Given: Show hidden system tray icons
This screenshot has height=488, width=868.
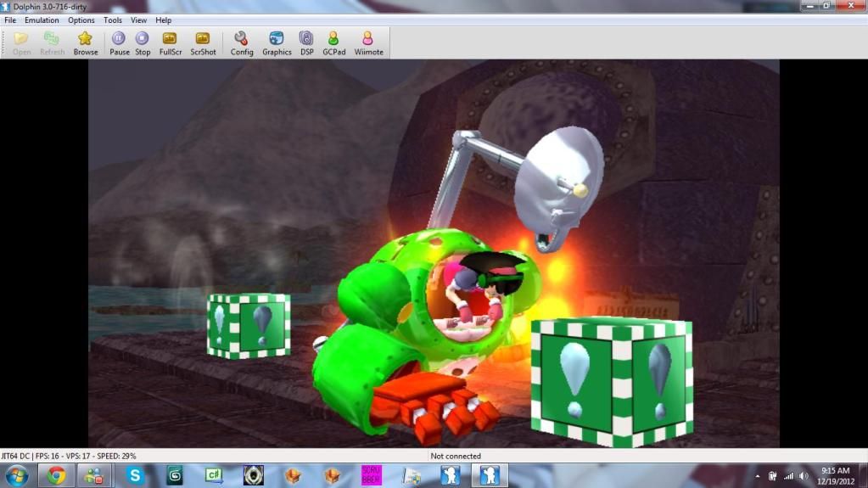Looking at the screenshot, I should (x=758, y=476).
